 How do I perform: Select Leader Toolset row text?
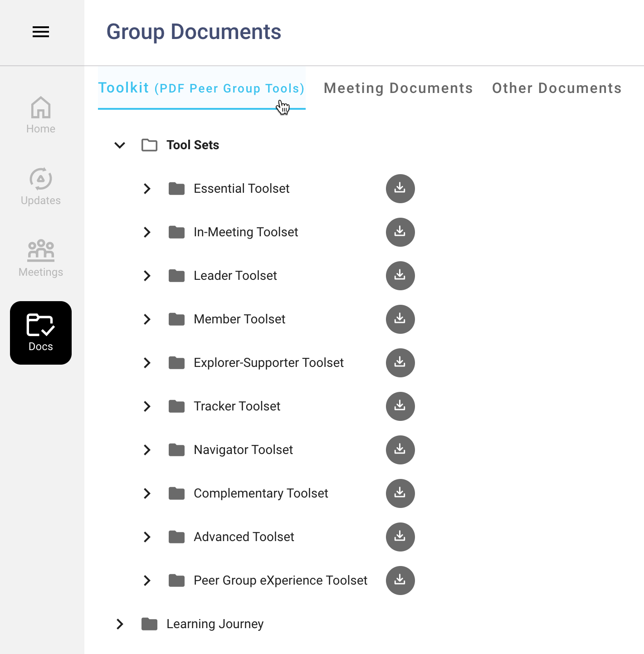[x=235, y=276]
